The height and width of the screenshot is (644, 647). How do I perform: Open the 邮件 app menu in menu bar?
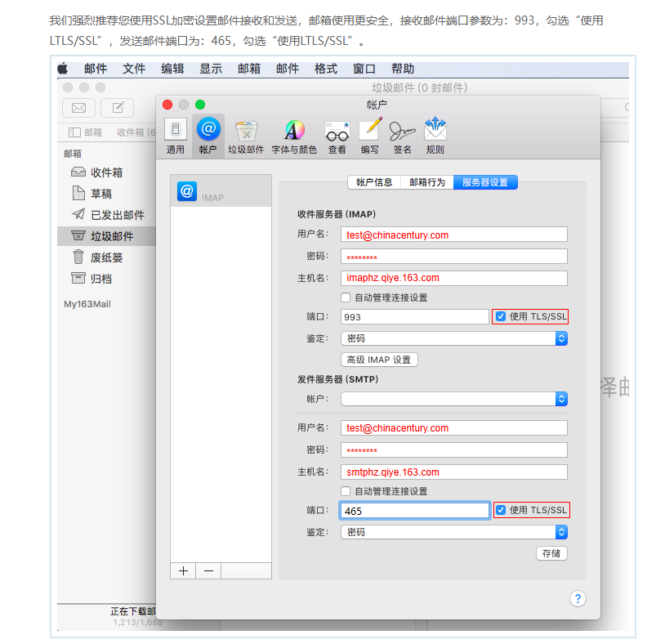pos(96,69)
